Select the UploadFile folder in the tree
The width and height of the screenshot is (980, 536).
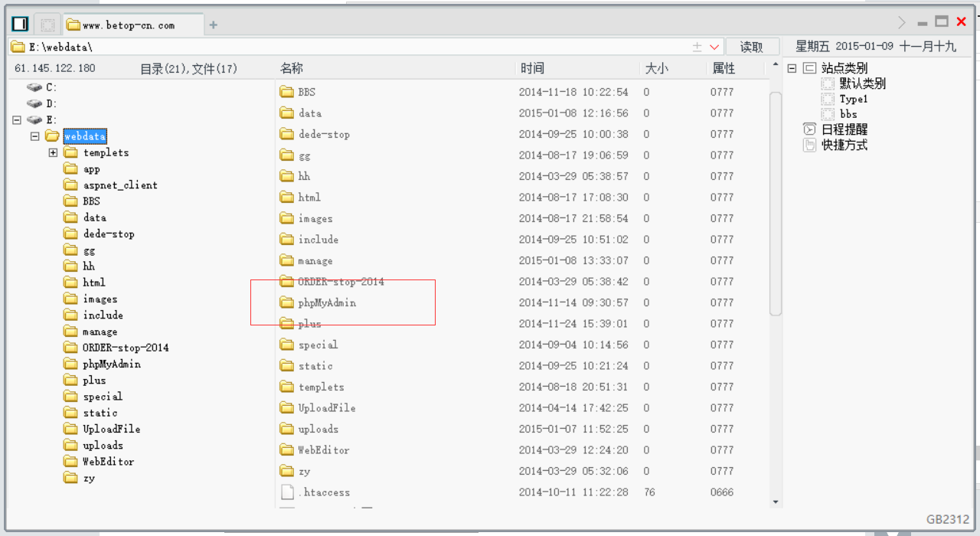[112, 429]
